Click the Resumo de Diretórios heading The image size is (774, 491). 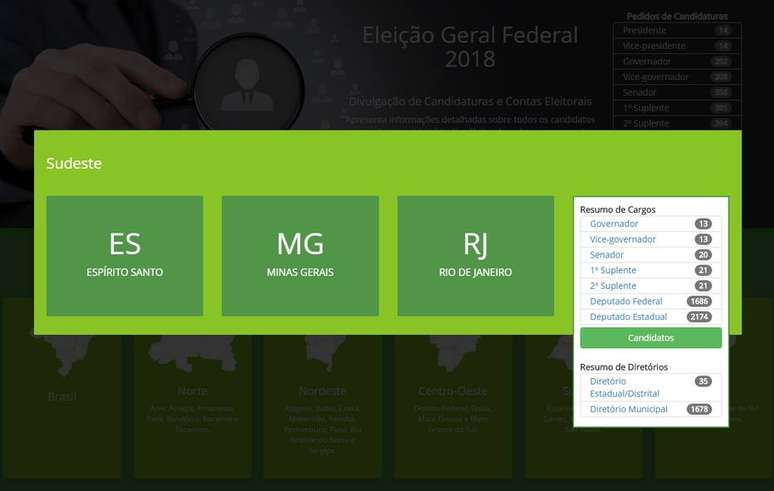click(624, 367)
